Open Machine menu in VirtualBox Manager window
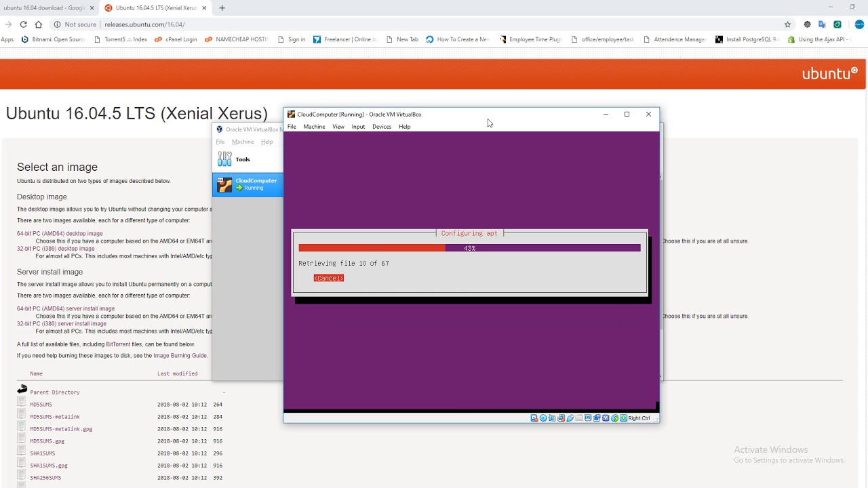The height and width of the screenshot is (488, 868). point(243,142)
